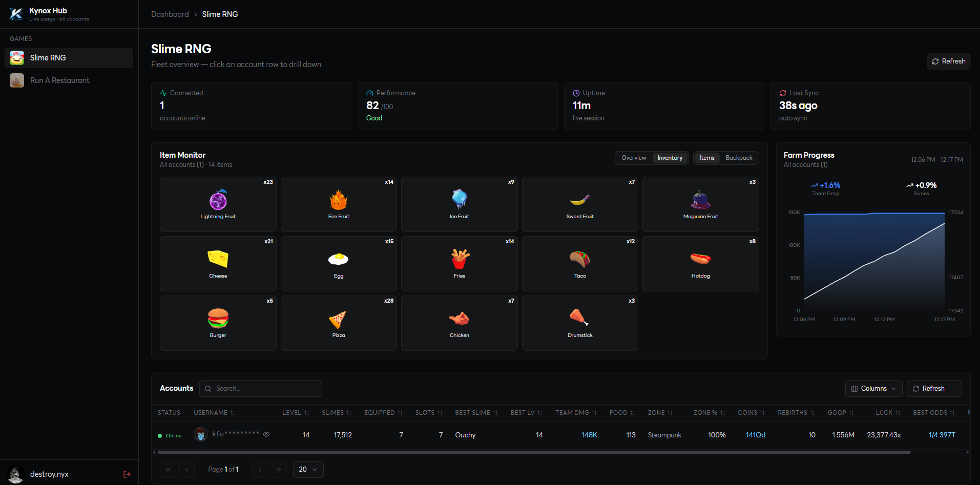The width and height of the screenshot is (980, 485).
Task: Click the Connected pulse icon
Action: click(x=163, y=93)
